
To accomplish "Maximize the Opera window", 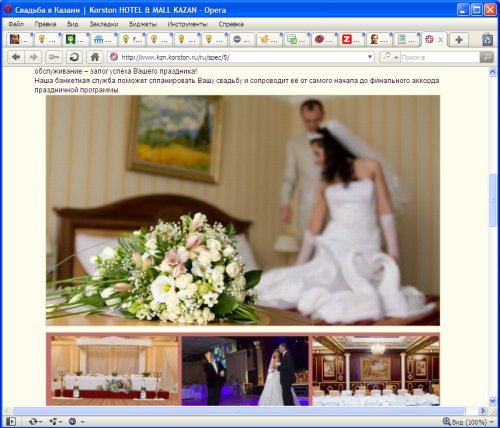I will pyautogui.click(x=477, y=10).
